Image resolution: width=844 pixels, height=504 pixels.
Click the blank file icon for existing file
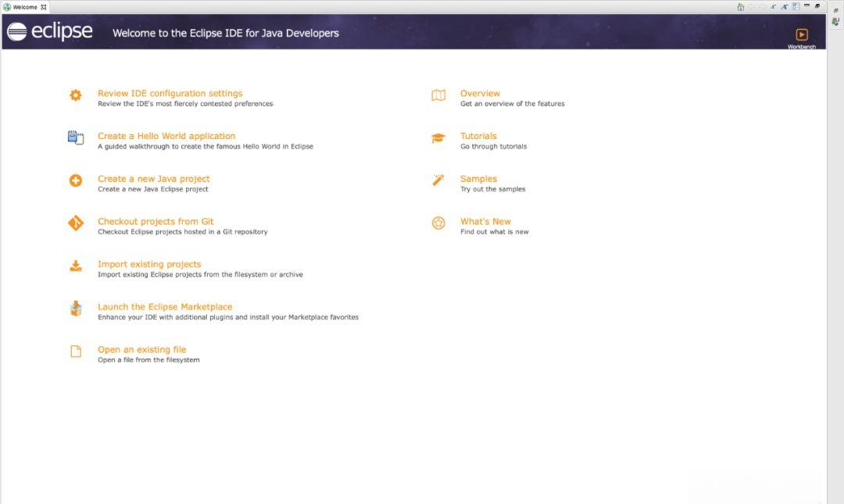tap(75, 351)
